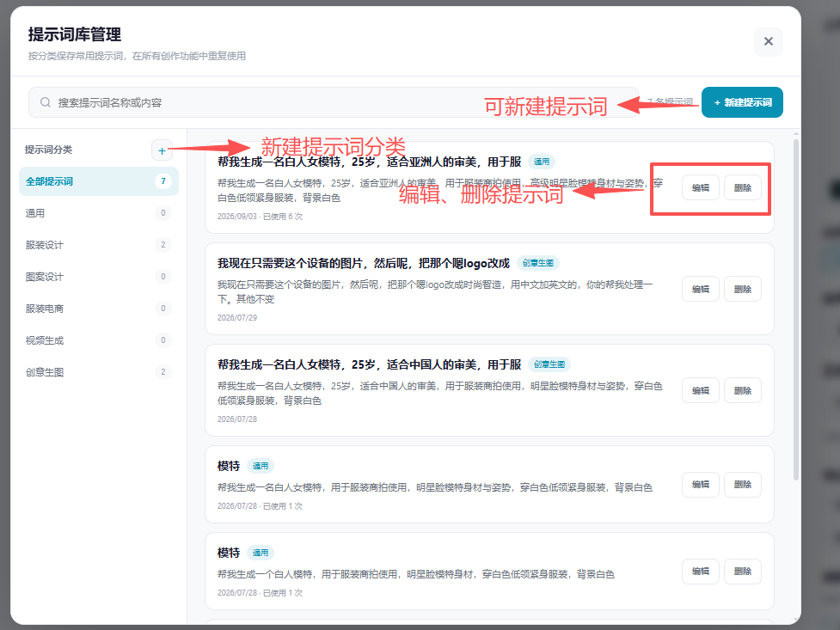Close the 提示词库管理 dialog
Viewport: 840px width, 630px height.
click(769, 41)
